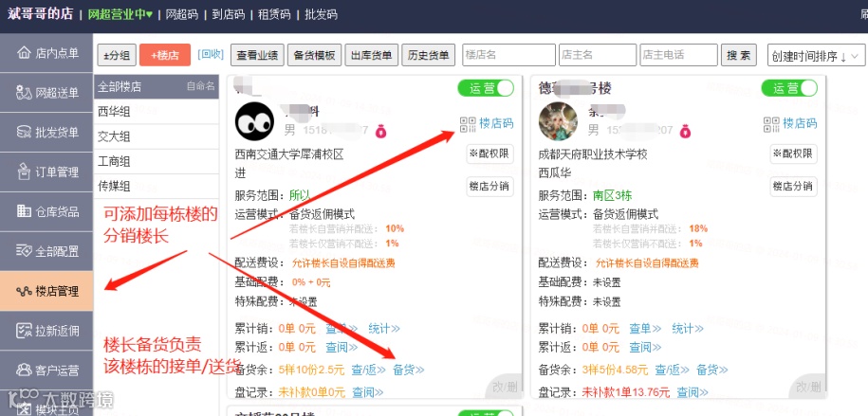Toggle 运营 switch on 德馨 store card
The height and width of the screenshot is (416, 868).
point(789,88)
